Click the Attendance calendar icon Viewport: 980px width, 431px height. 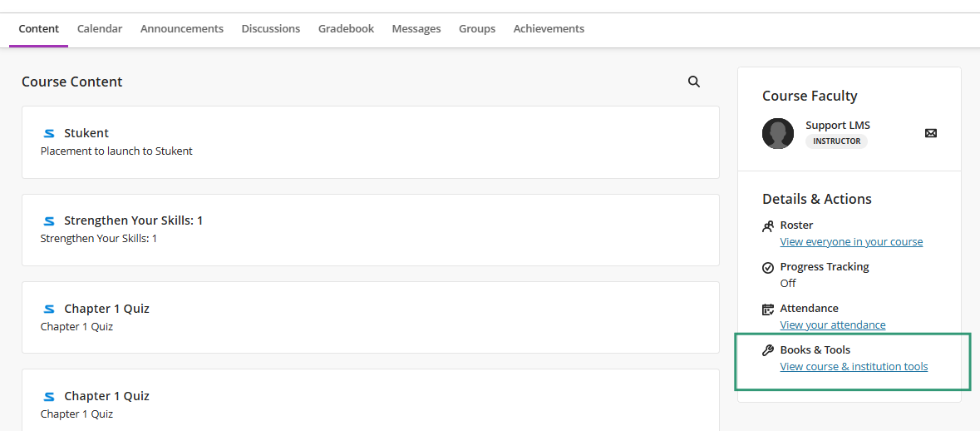pyautogui.click(x=768, y=309)
